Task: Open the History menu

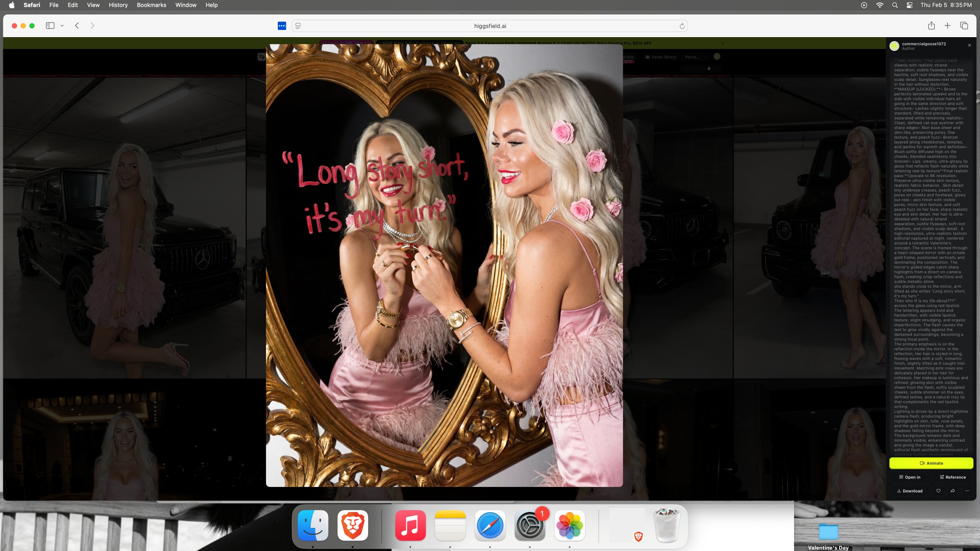Action: pos(118,5)
